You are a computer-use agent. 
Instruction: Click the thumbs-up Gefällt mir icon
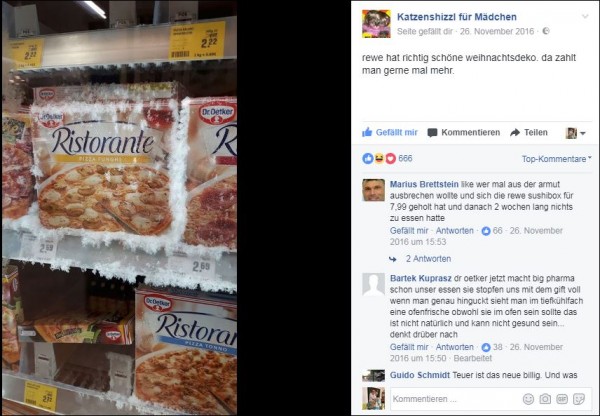(367, 132)
